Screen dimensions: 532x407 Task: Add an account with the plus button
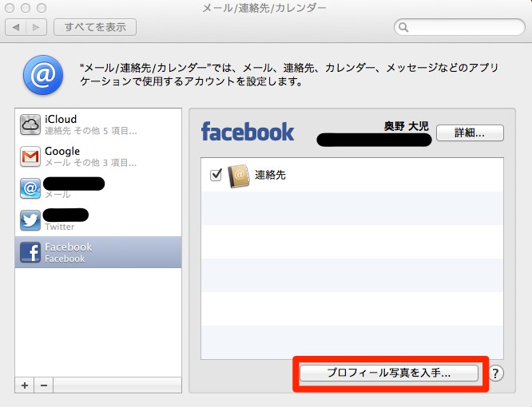tap(25, 385)
